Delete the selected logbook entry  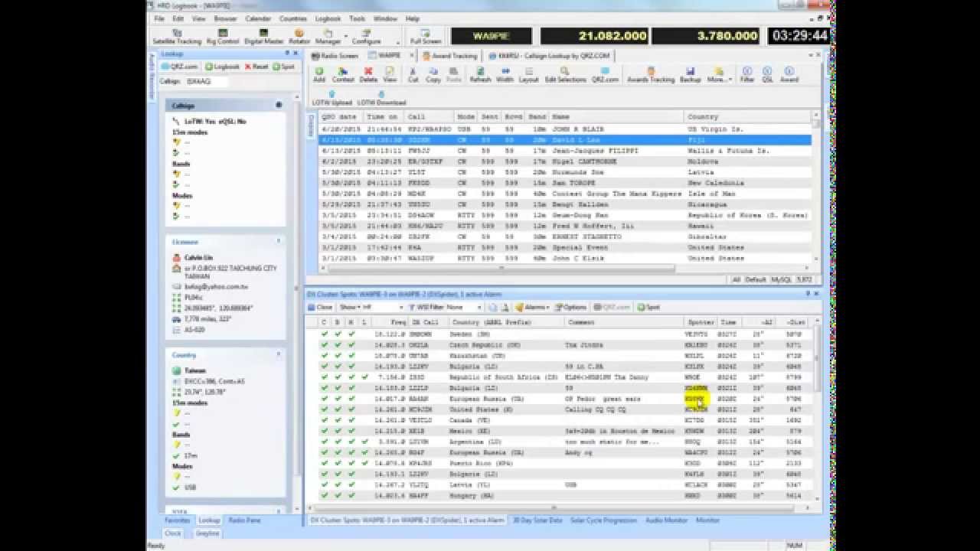pos(368,74)
